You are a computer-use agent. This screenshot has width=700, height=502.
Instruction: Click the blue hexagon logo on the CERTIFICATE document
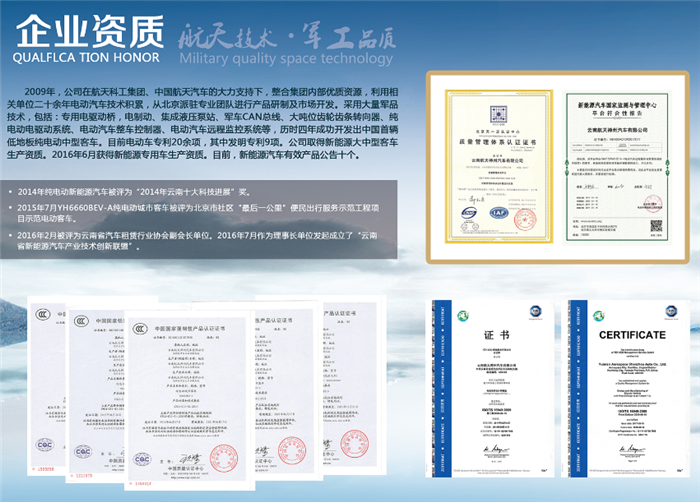pyautogui.click(x=671, y=311)
